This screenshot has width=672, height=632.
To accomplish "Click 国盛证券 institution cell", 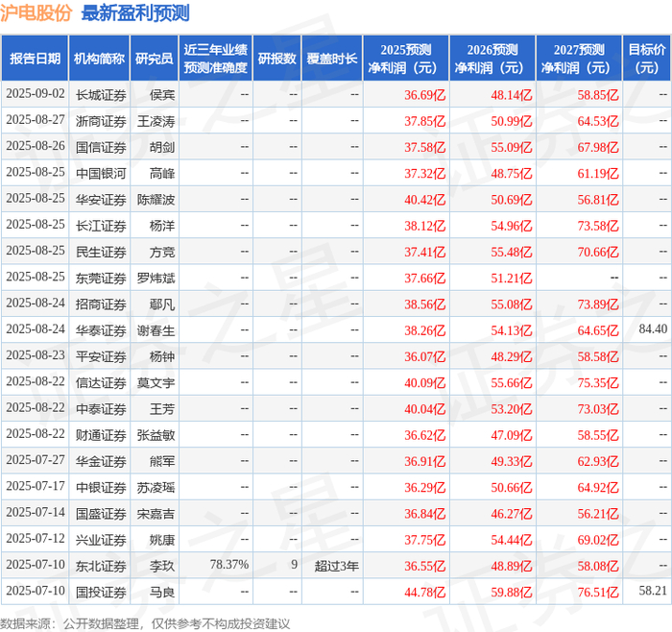I will [x=101, y=513].
